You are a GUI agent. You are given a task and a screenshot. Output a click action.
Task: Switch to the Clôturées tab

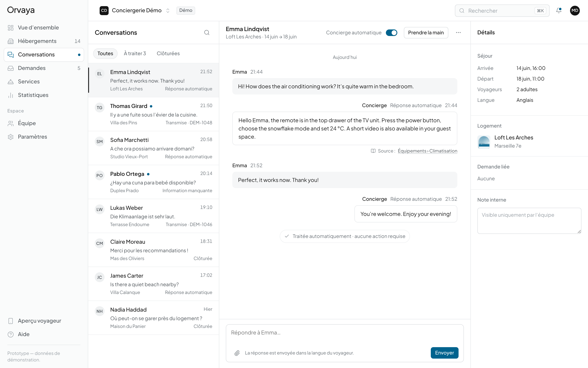click(168, 54)
